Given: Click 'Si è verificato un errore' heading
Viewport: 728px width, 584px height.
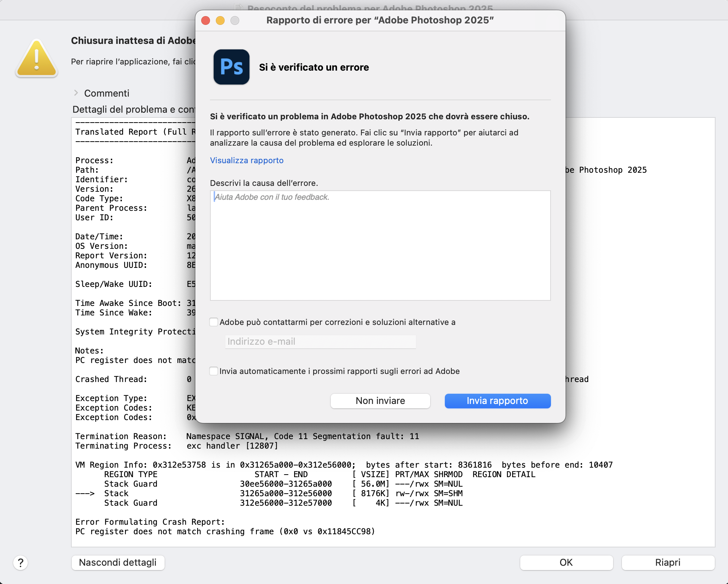Looking at the screenshot, I should [314, 67].
